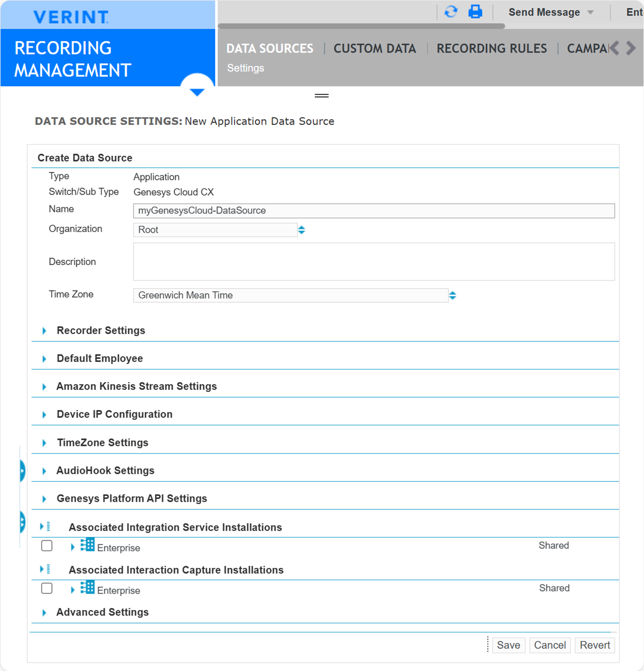Viewport: 644px width, 671px height.
Task: Click the refresh icon in the toolbar
Action: [x=451, y=12]
